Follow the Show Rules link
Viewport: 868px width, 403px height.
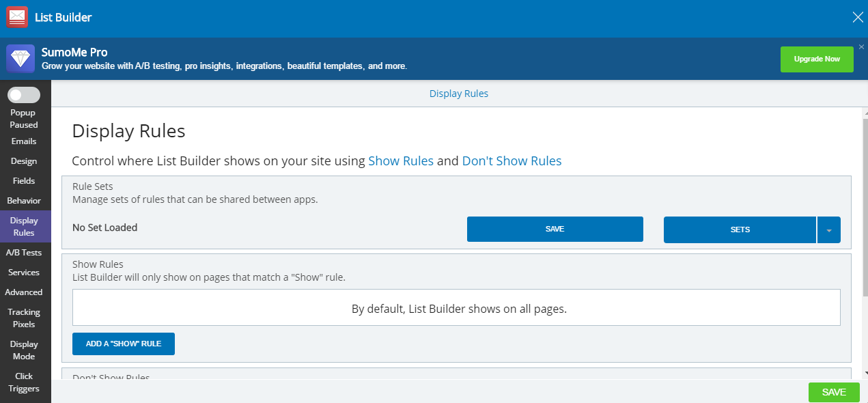pos(401,161)
